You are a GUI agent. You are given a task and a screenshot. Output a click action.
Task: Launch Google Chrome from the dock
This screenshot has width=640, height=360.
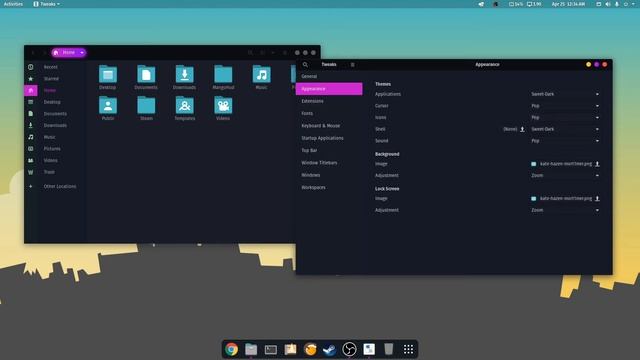tap(231, 349)
